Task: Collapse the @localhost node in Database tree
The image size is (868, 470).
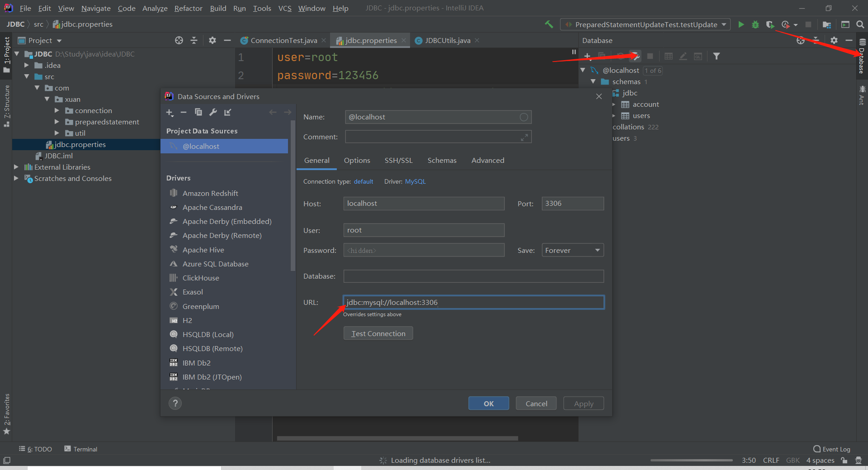Action: (x=583, y=70)
